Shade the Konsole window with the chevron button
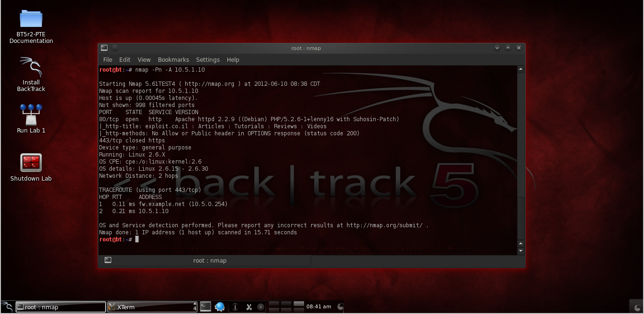The height and width of the screenshot is (314, 644). click(497, 48)
